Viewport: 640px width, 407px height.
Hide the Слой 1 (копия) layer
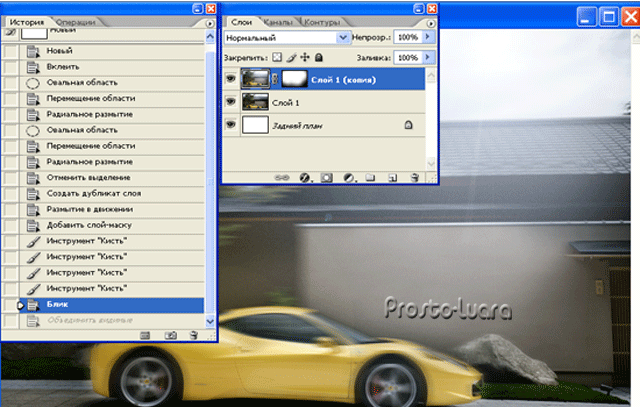coord(231,78)
